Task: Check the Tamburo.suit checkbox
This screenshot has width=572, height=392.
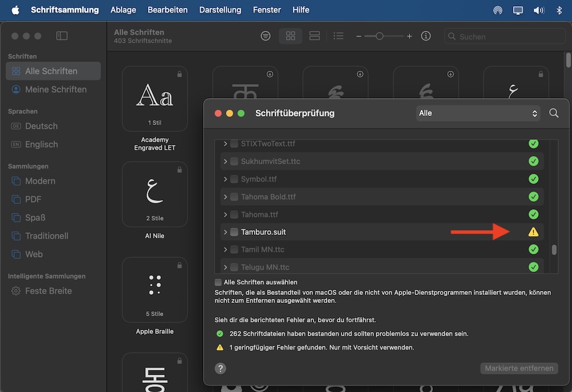Action: tap(234, 232)
